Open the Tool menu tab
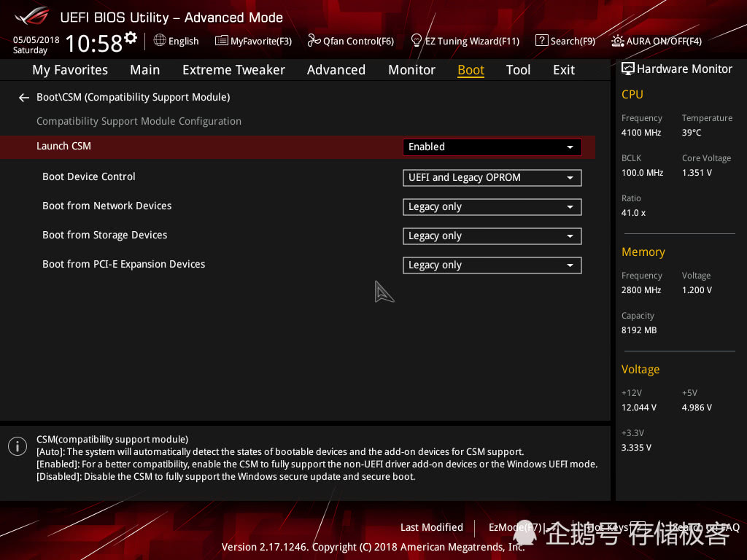The height and width of the screenshot is (560, 747). pyautogui.click(x=518, y=69)
